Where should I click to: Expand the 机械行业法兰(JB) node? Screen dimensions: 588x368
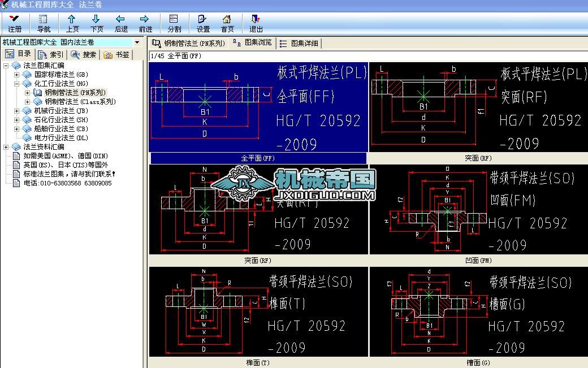pyautogui.click(x=16, y=111)
